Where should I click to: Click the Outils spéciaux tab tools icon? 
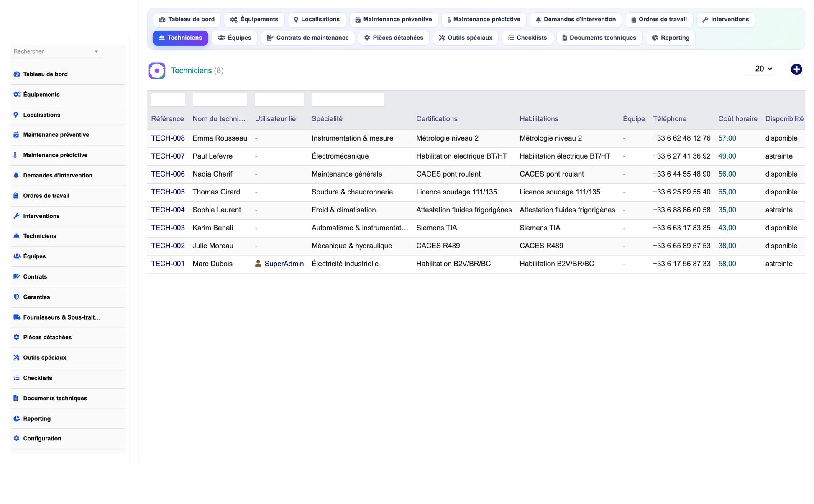[x=442, y=38]
